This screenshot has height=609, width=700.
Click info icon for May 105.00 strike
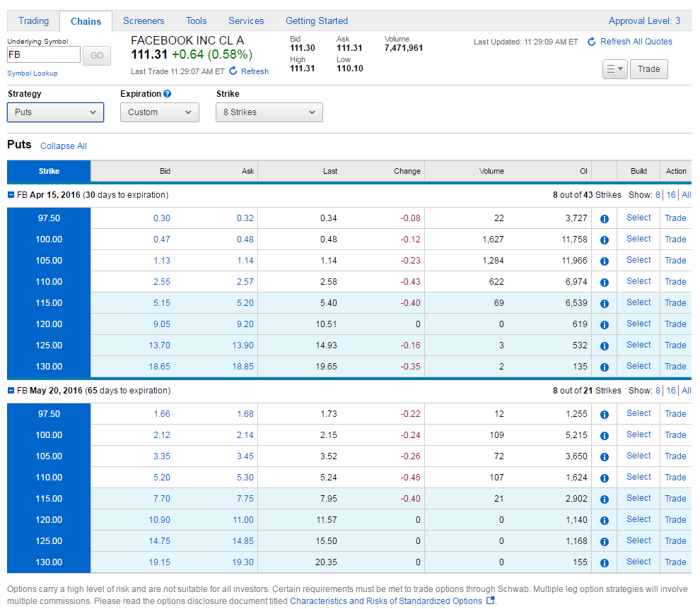click(604, 457)
